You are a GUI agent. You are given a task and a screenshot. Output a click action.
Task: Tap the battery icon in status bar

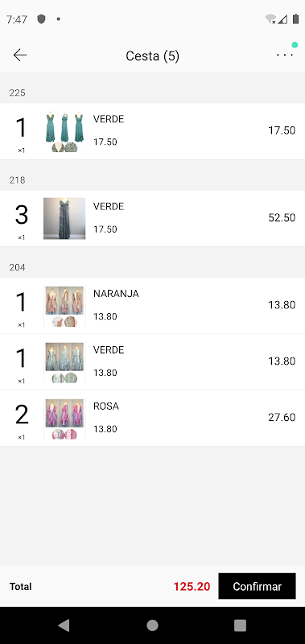(295, 19)
